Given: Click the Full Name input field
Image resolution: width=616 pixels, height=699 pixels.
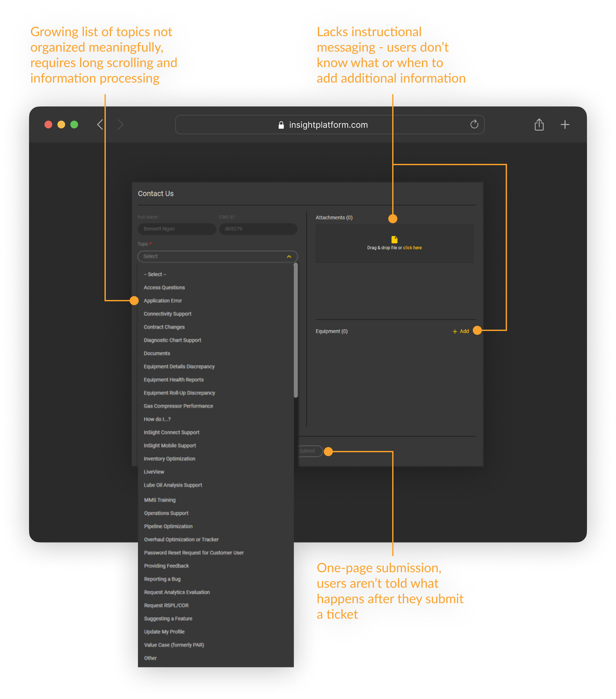Looking at the screenshot, I should [x=177, y=229].
